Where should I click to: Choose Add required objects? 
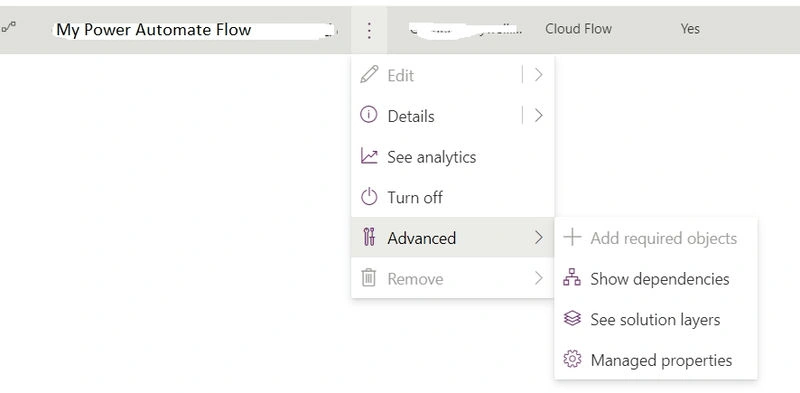pyautogui.click(x=656, y=238)
